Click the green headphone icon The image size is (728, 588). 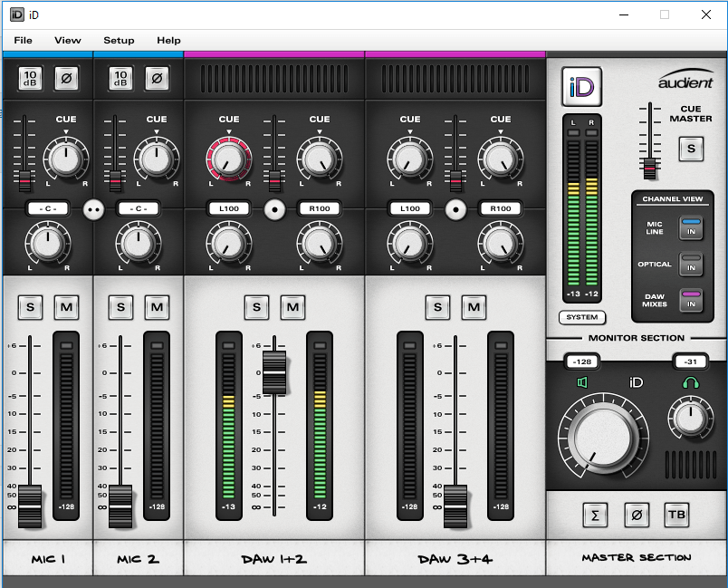pyautogui.click(x=690, y=382)
